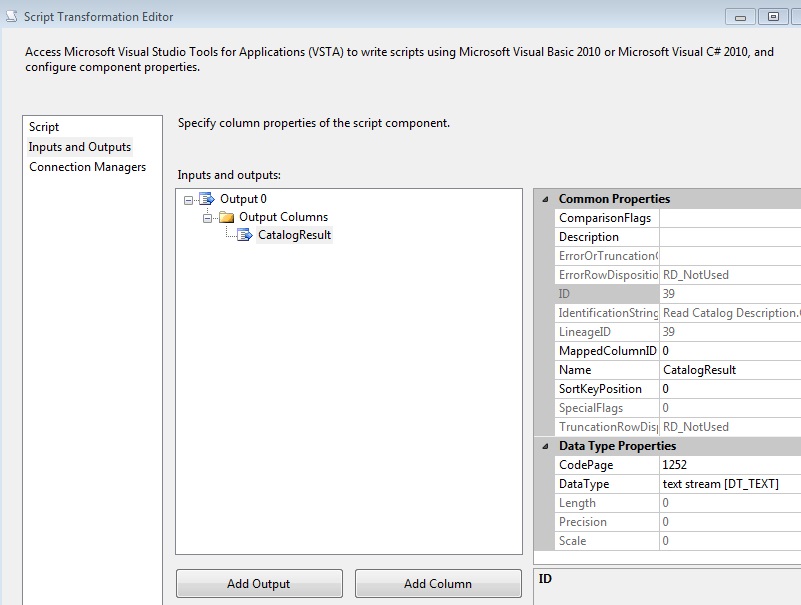This screenshot has width=801, height=605.
Task: Select the CatalogResult column in tree
Action: (294, 235)
